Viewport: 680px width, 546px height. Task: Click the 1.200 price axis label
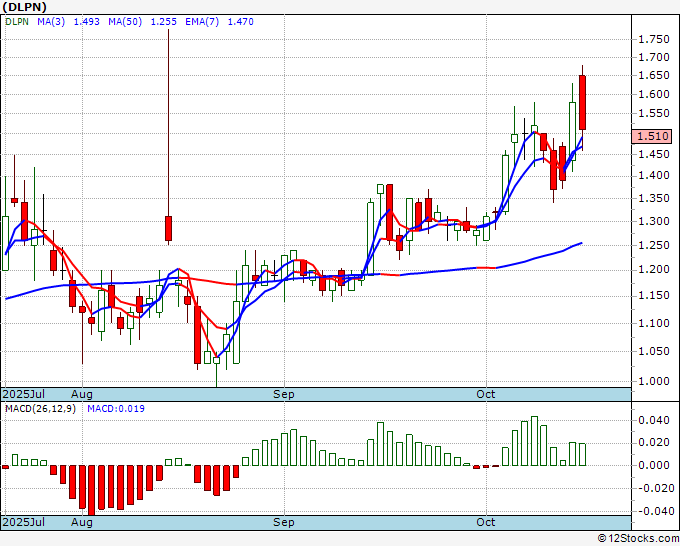point(654,270)
